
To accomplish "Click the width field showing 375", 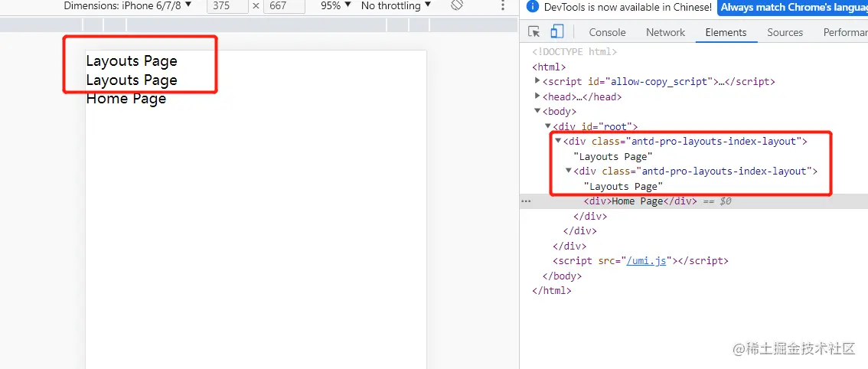I will [227, 6].
